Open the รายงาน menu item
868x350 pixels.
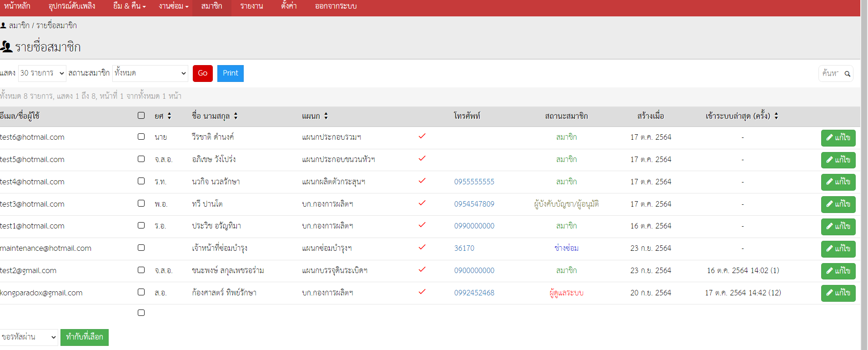251,6
